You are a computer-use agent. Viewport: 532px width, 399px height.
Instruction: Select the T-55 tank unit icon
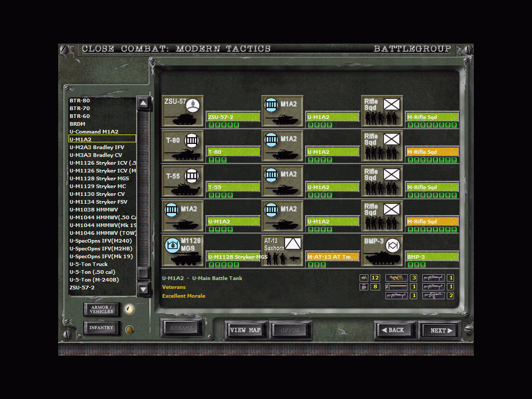click(182, 181)
